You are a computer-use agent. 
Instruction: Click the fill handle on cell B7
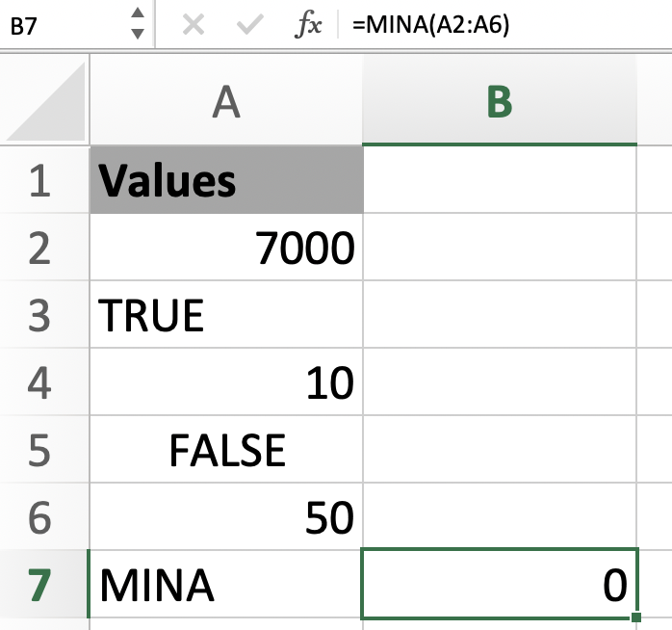[x=635, y=617]
